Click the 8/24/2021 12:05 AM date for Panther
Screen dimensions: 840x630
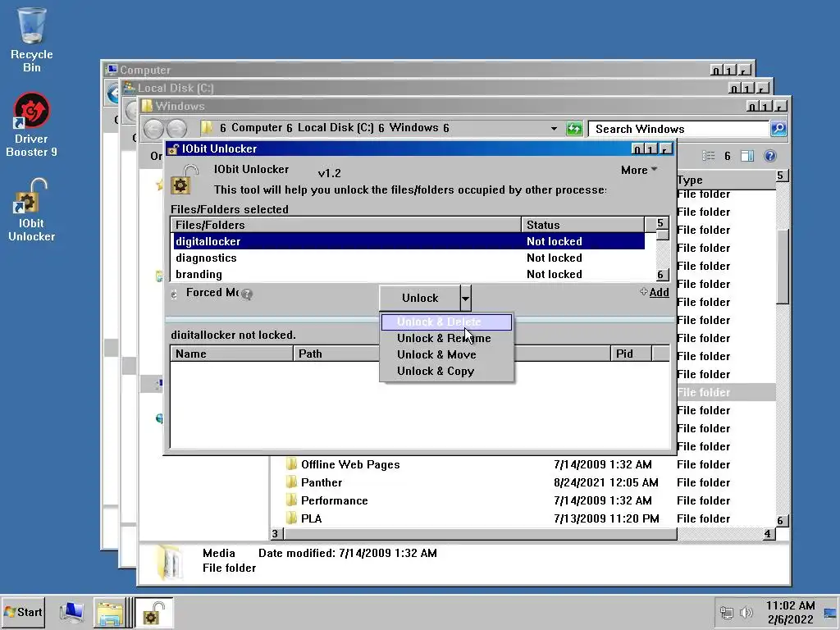pos(606,482)
